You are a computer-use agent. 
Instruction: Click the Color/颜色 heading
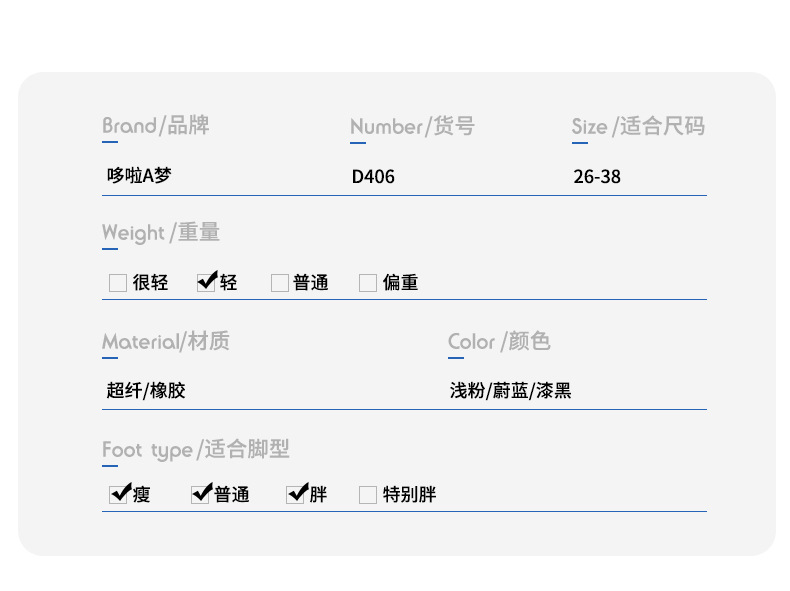(499, 342)
